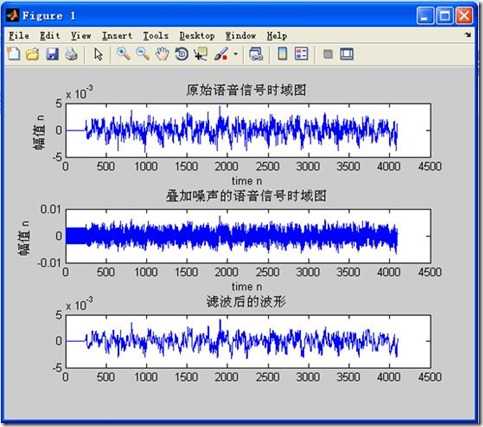Open the Insert menu
Viewport: 483px width, 427px height.
pyautogui.click(x=117, y=36)
